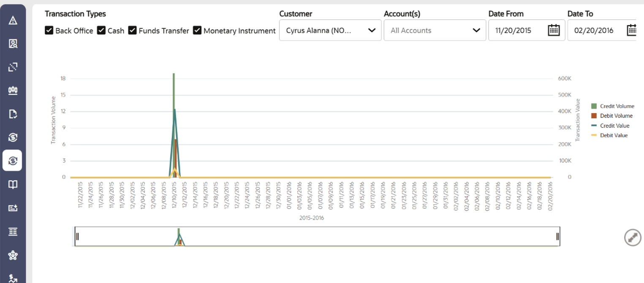
Task: Open the book reference icon in sidebar
Action: 12,184
